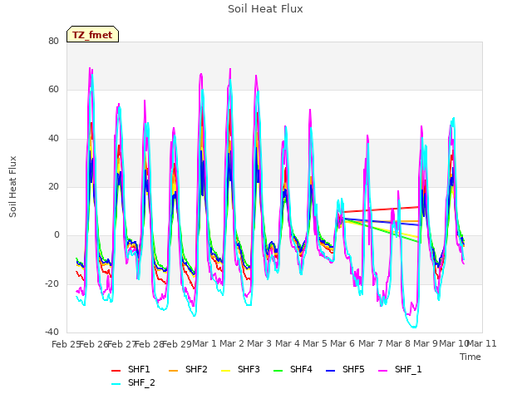Click the Mar 5 x-axis label
The image size is (532, 399).
tap(315, 343)
